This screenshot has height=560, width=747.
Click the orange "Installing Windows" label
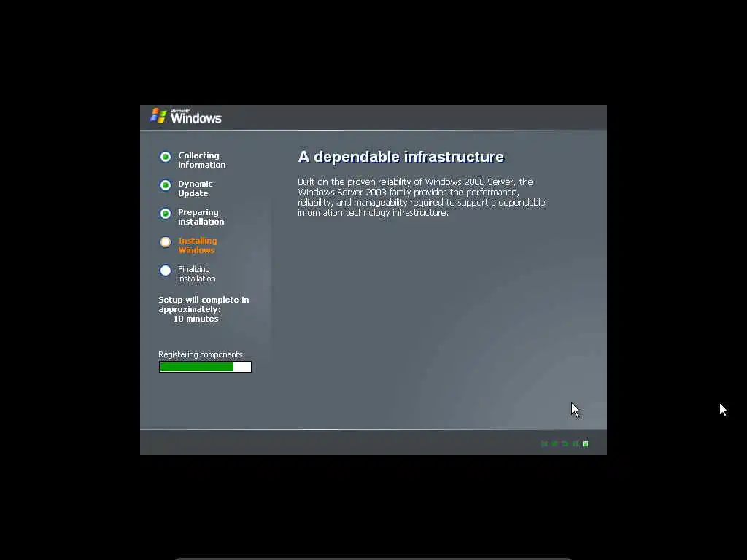click(x=198, y=245)
